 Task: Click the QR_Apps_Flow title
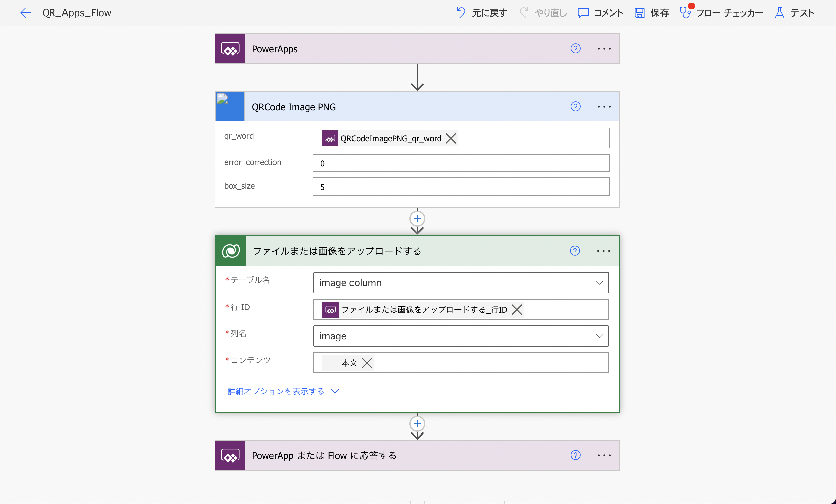click(77, 13)
